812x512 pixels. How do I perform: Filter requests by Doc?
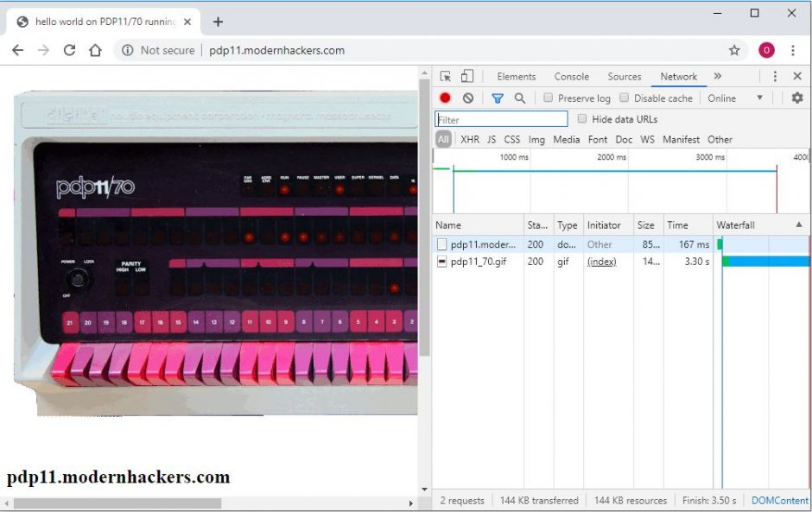[624, 139]
